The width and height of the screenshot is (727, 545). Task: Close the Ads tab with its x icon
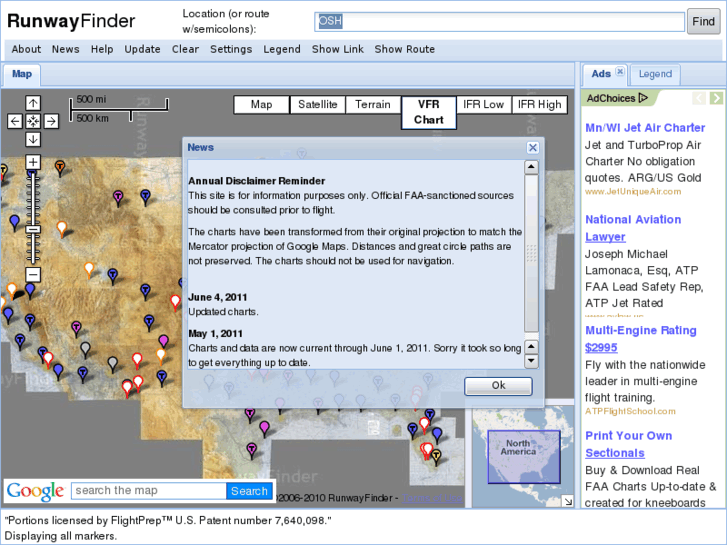pos(619,71)
